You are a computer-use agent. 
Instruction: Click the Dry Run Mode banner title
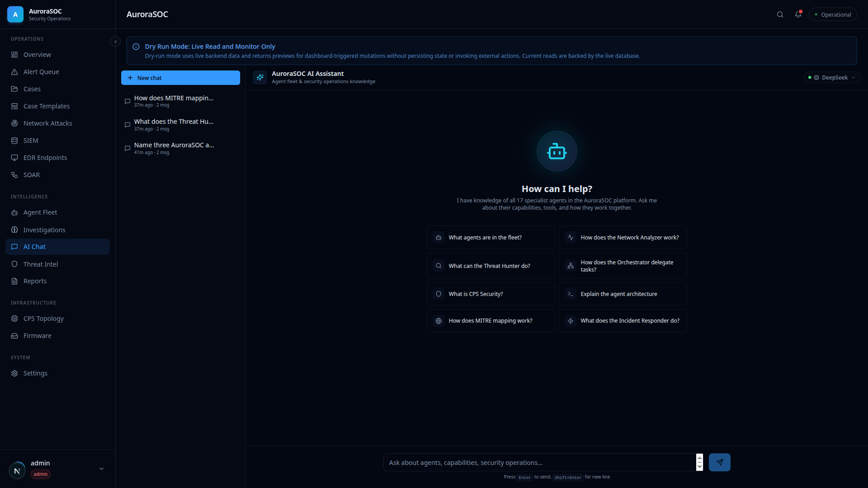point(210,47)
